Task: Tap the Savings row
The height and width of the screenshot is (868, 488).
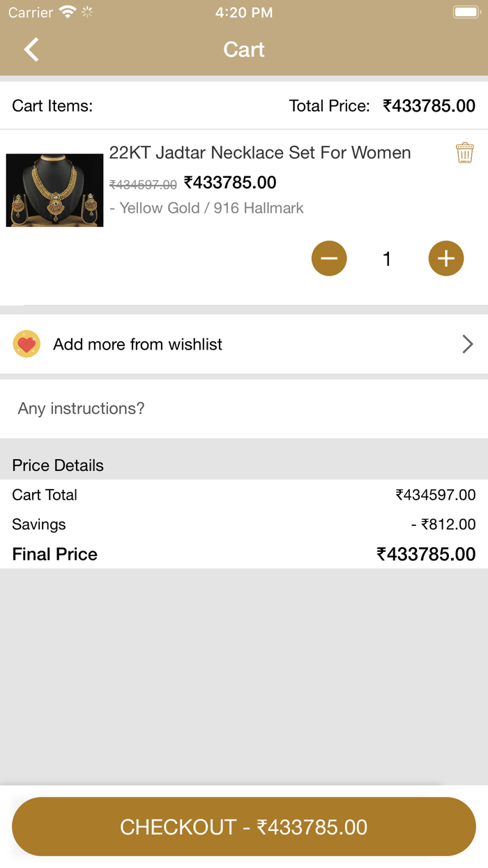Action: 244,524
